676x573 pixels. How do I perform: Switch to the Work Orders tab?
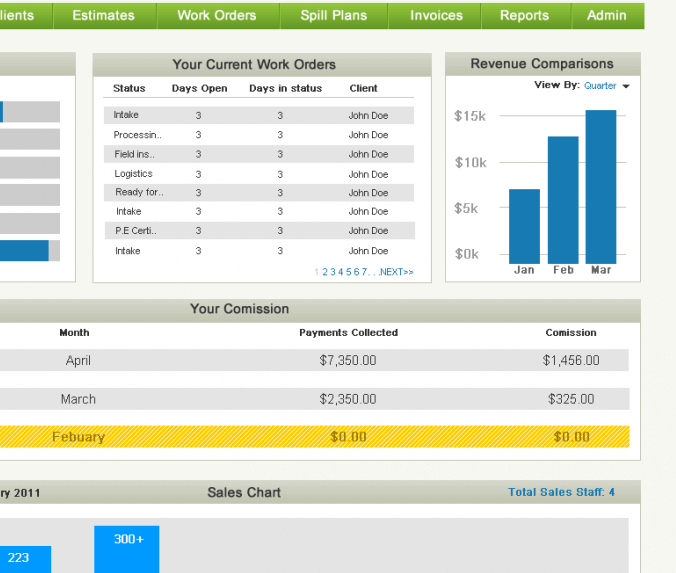tap(216, 15)
